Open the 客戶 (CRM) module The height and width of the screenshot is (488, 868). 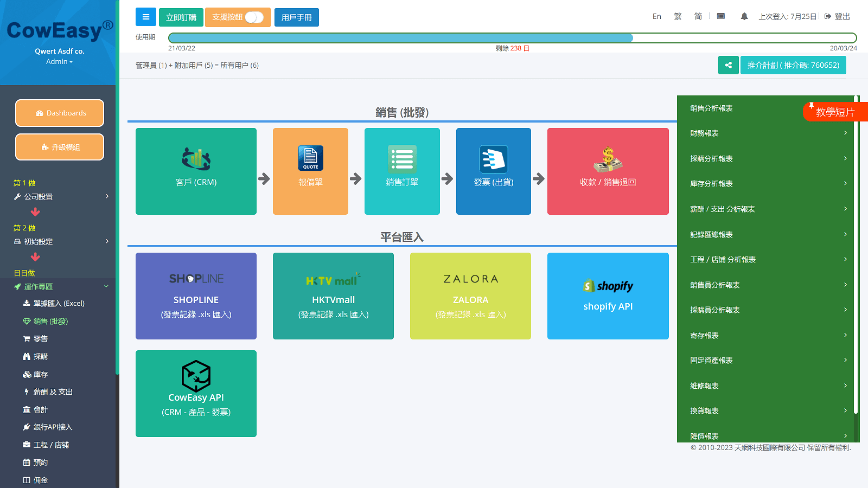tap(196, 171)
